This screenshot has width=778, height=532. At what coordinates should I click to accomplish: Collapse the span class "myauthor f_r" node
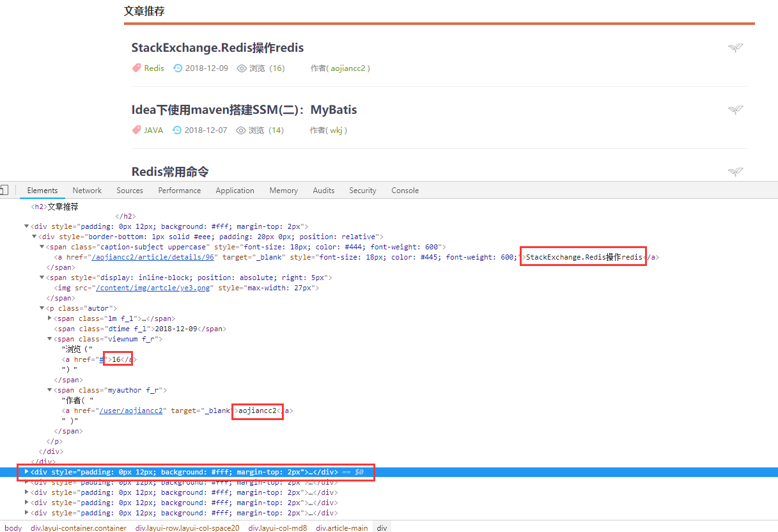click(50, 390)
